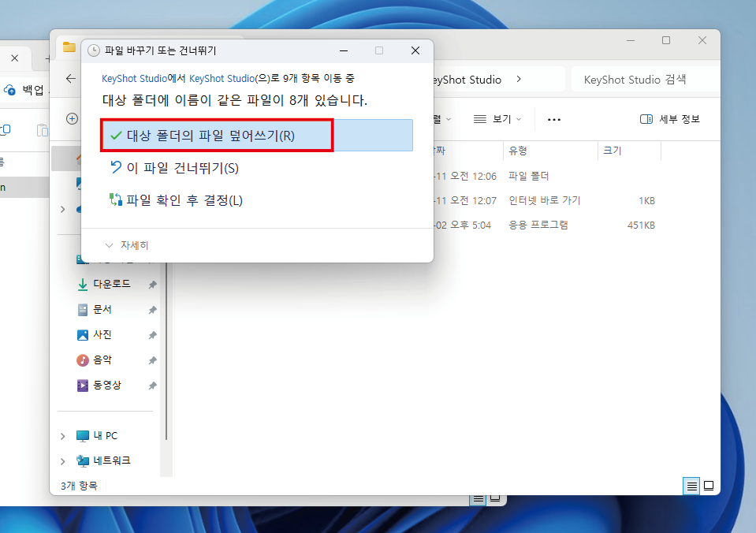
Task: Click the paste clipboard icon in background window
Action: point(43,130)
